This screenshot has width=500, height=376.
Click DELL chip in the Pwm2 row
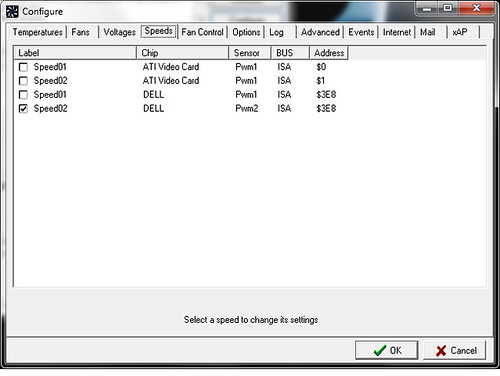pos(153,109)
